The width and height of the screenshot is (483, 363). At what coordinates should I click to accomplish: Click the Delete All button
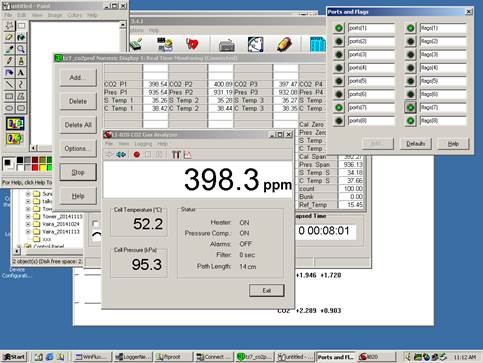pyautogui.click(x=78, y=125)
